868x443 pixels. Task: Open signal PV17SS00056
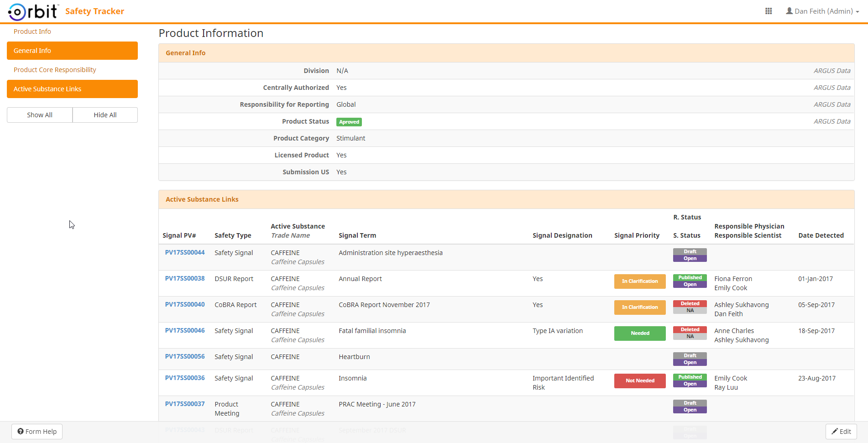185,356
